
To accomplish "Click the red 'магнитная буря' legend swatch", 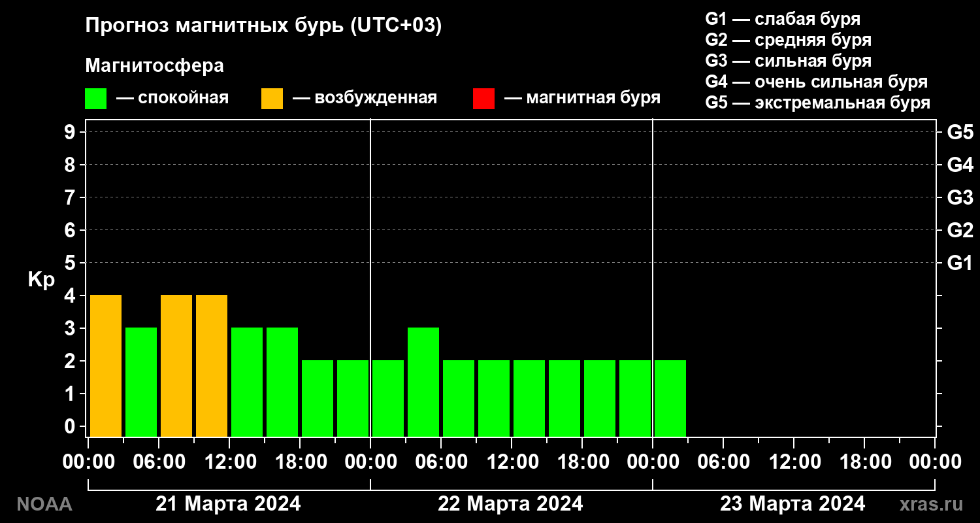I will pos(483,99).
